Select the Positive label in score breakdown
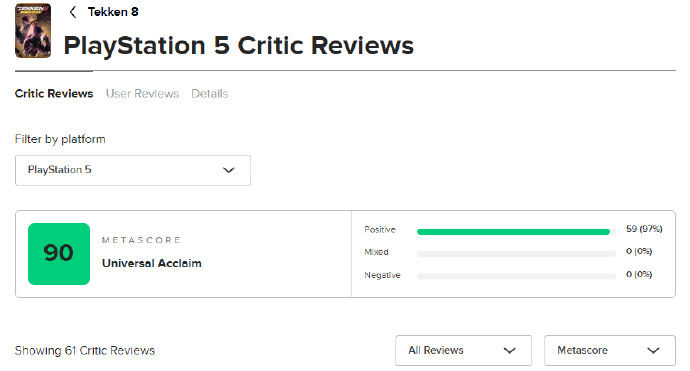Viewport: 690px width, 371px height. 380,230
